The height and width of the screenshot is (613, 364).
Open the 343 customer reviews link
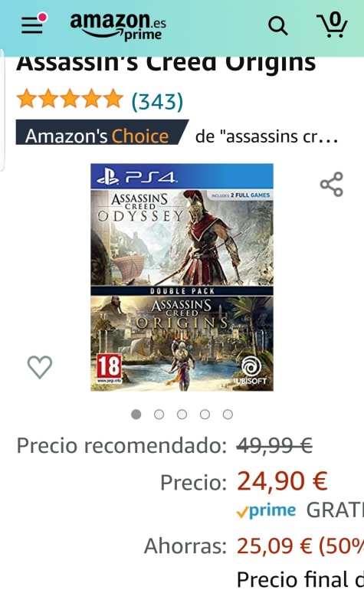(x=157, y=101)
